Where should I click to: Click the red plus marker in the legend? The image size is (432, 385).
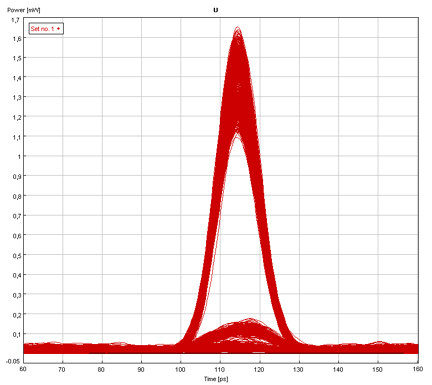pos(58,29)
